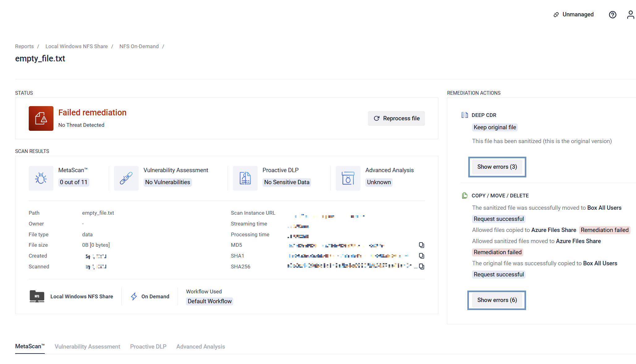This screenshot has width=636, height=364.
Task: Click the Advanced Analysis sandbox icon
Action: [x=348, y=178]
